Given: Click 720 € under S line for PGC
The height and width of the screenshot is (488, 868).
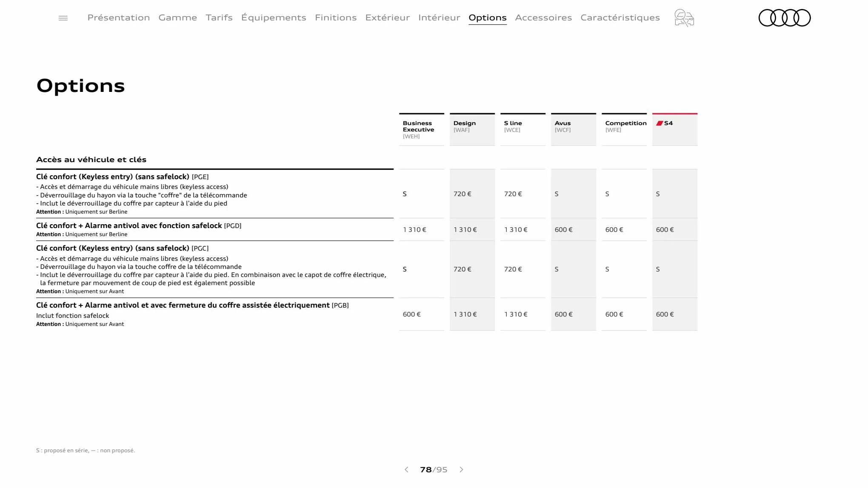Looking at the screenshot, I should (x=513, y=269).
